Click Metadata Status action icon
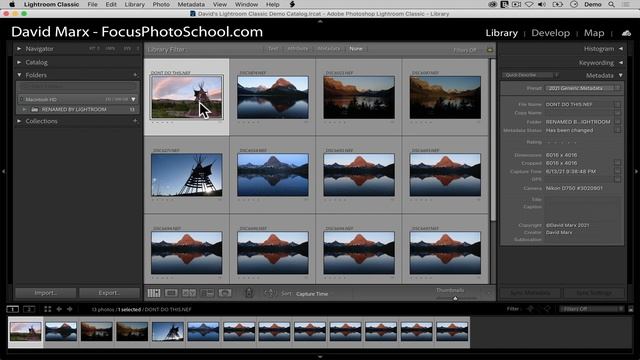Screen dimensions: 640x360 [x=618, y=130]
